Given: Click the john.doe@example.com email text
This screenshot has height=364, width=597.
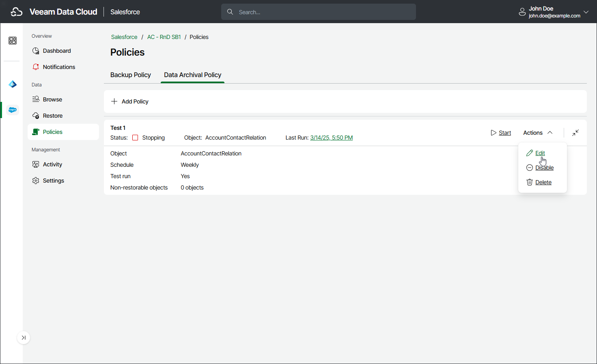Looking at the screenshot, I should tap(554, 16).
